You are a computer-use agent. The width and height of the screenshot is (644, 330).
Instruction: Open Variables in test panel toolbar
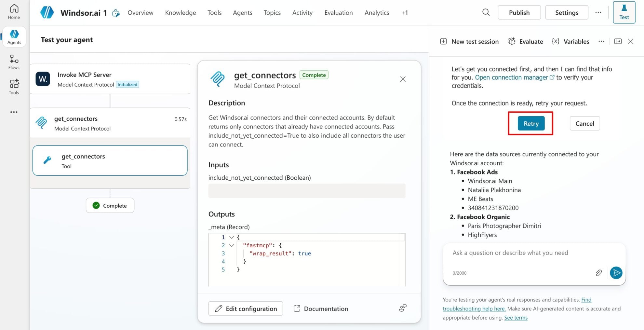pos(570,41)
